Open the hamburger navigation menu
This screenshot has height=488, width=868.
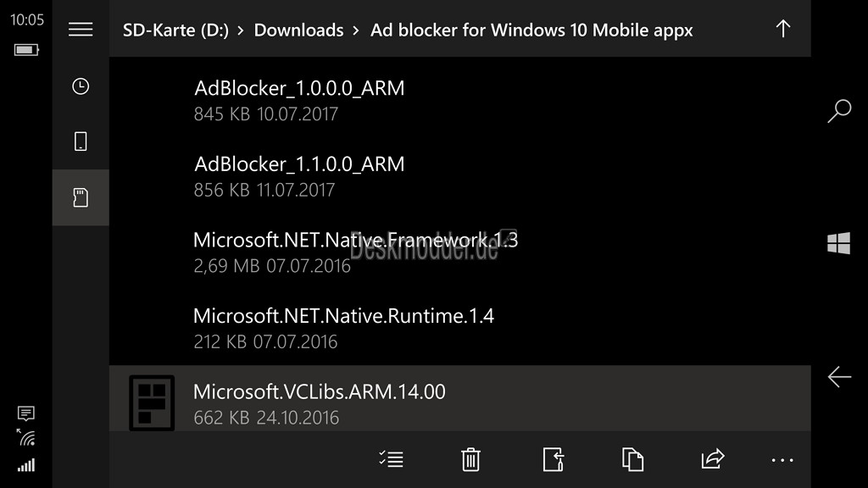click(x=81, y=29)
